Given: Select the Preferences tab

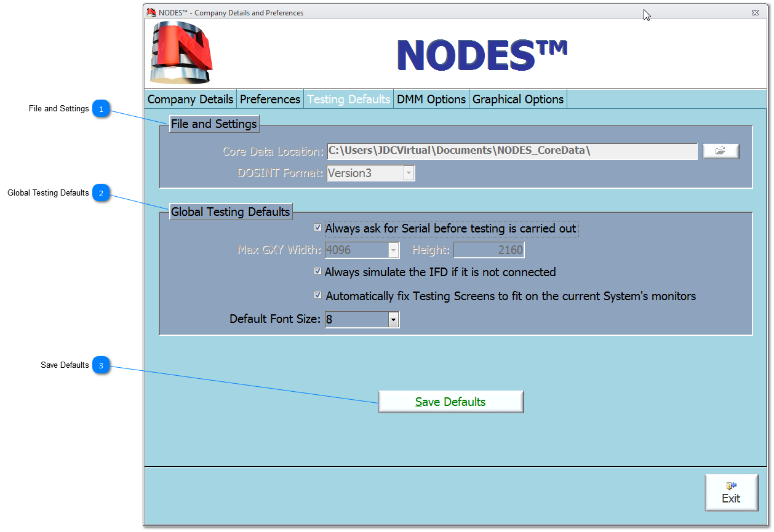Looking at the screenshot, I should point(270,99).
